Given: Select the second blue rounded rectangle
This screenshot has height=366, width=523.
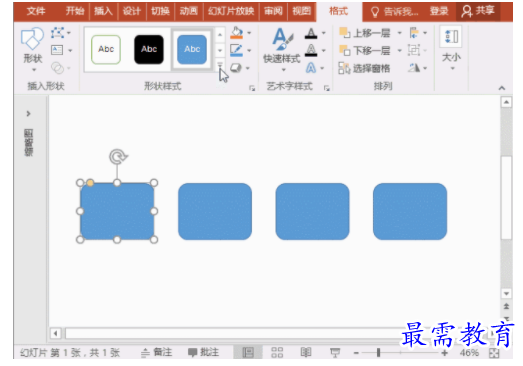Looking at the screenshot, I should click(215, 212).
